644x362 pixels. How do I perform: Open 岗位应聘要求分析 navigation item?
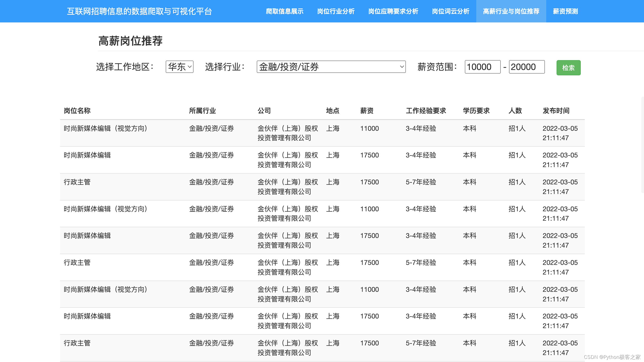(393, 11)
